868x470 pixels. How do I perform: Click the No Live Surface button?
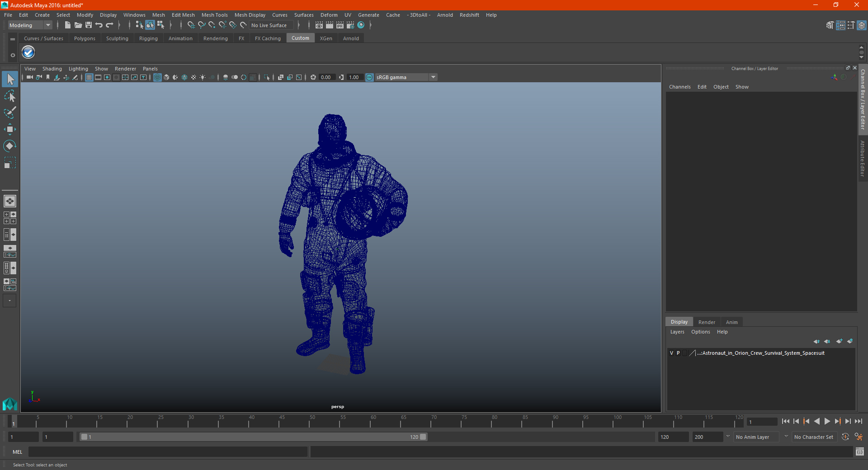coord(269,25)
